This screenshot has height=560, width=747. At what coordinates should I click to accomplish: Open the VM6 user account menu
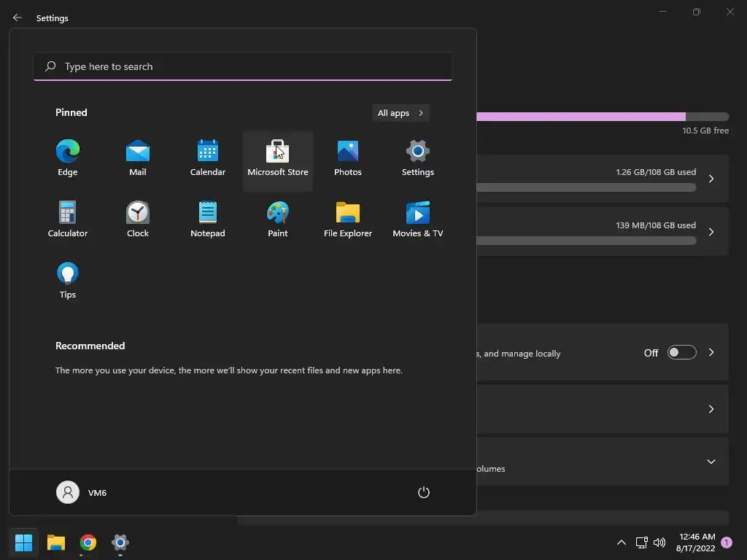pyautogui.click(x=82, y=492)
